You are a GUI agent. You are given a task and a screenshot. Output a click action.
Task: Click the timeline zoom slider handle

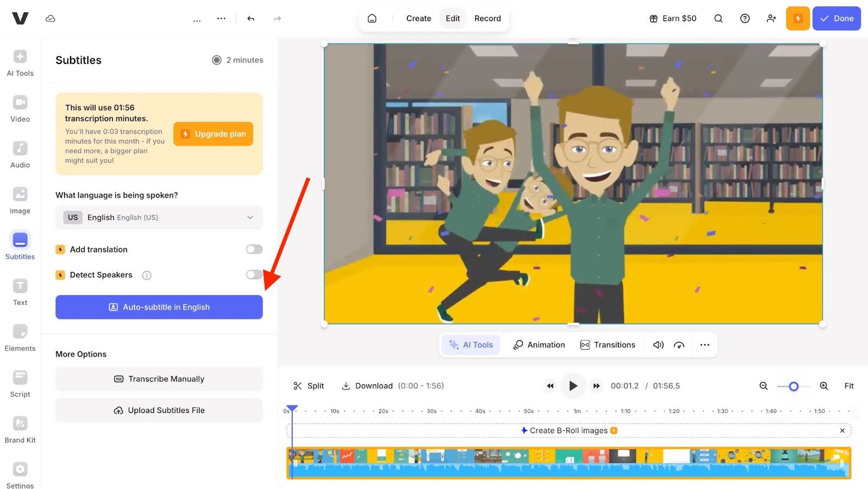[x=794, y=386]
